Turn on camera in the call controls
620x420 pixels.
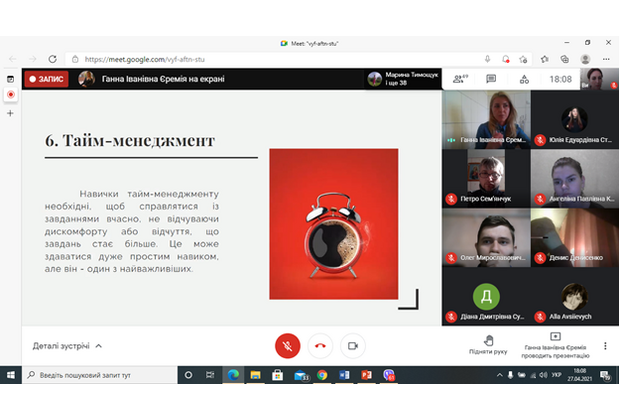pyautogui.click(x=352, y=345)
